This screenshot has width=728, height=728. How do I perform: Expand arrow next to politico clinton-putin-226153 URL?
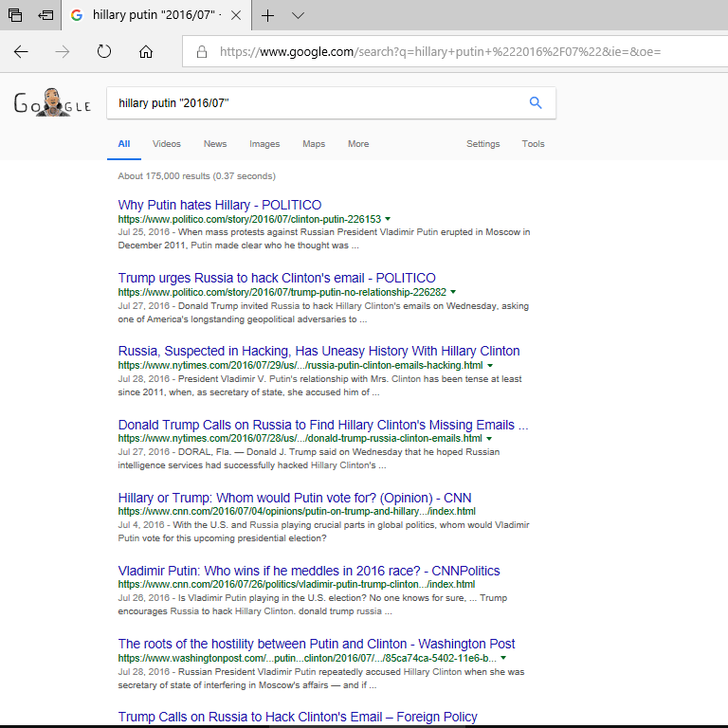coord(388,219)
